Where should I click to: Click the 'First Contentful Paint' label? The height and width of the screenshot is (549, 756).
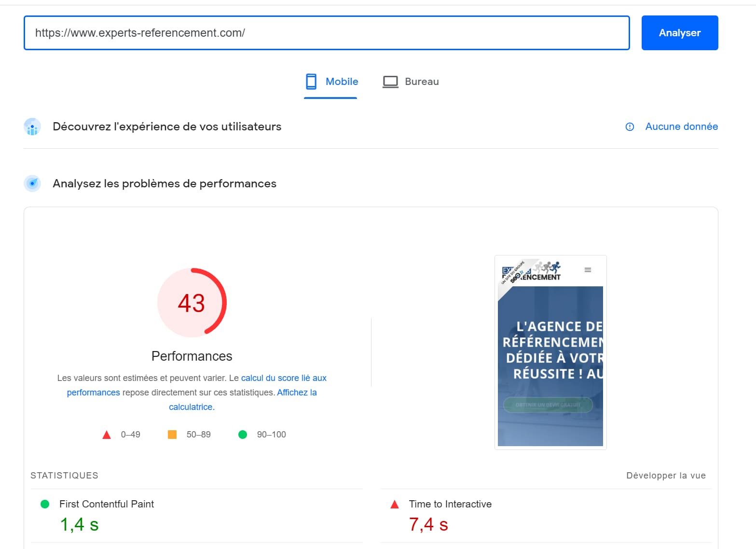[107, 504]
